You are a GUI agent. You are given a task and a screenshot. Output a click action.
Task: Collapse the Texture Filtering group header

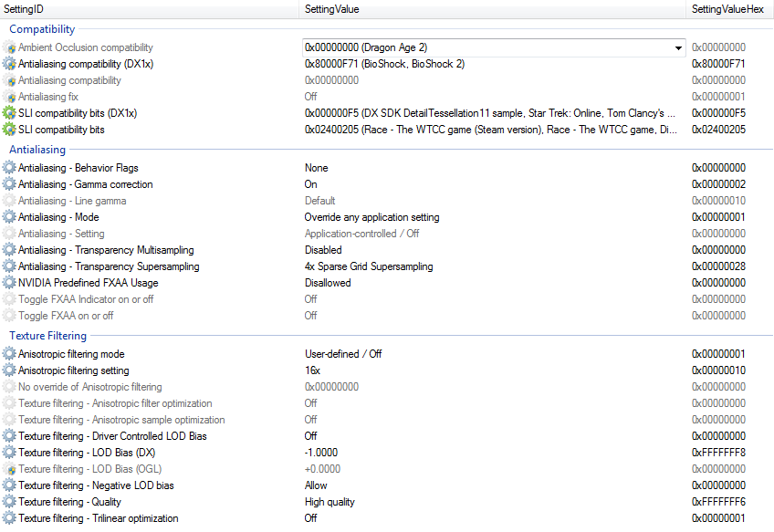[47, 336]
